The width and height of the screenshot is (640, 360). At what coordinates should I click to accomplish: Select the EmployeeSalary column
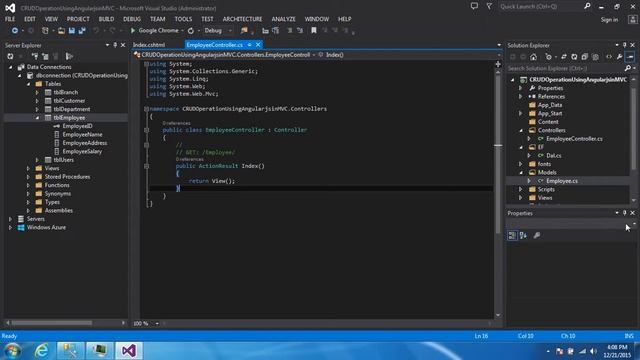click(82, 151)
